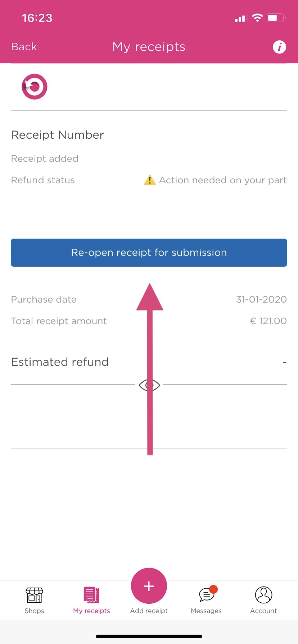
Task: Tap the My receipts icon
Action: tap(91, 595)
